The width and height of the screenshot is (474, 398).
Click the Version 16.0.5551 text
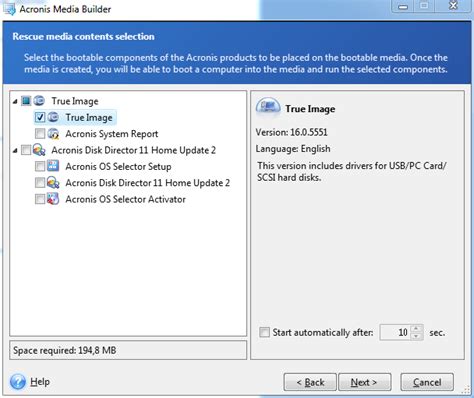click(292, 132)
